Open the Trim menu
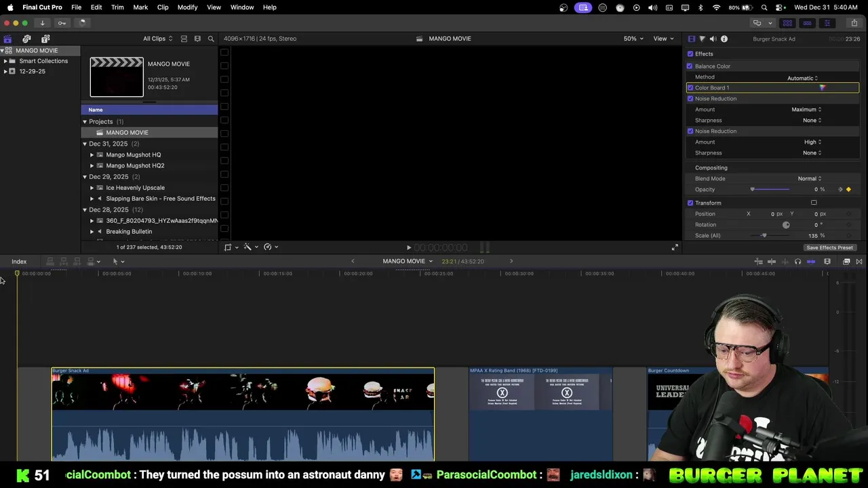The height and width of the screenshot is (488, 868). (117, 7)
